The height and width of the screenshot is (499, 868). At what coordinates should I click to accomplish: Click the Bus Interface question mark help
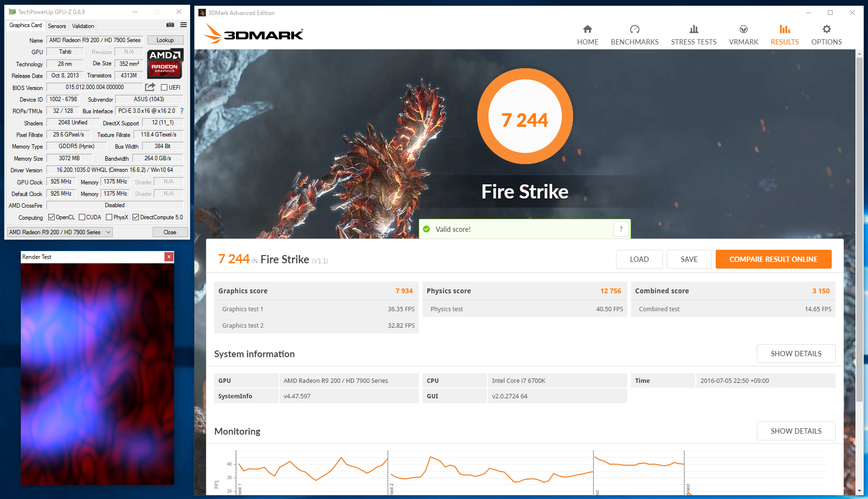point(182,111)
